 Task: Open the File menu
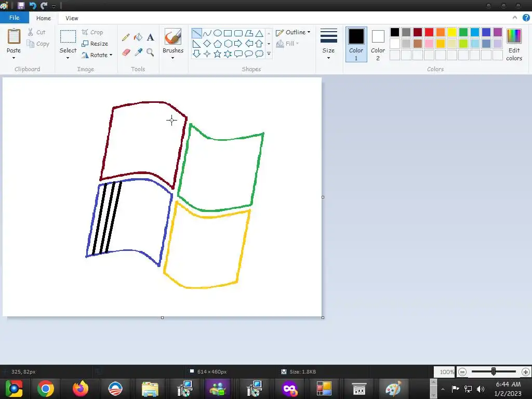point(14,18)
